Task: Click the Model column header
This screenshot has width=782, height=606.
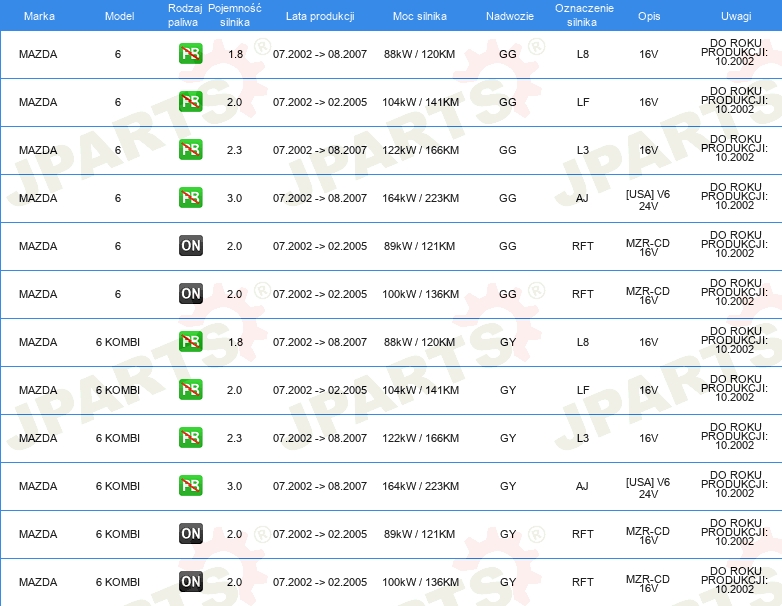Action: point(119,16)
